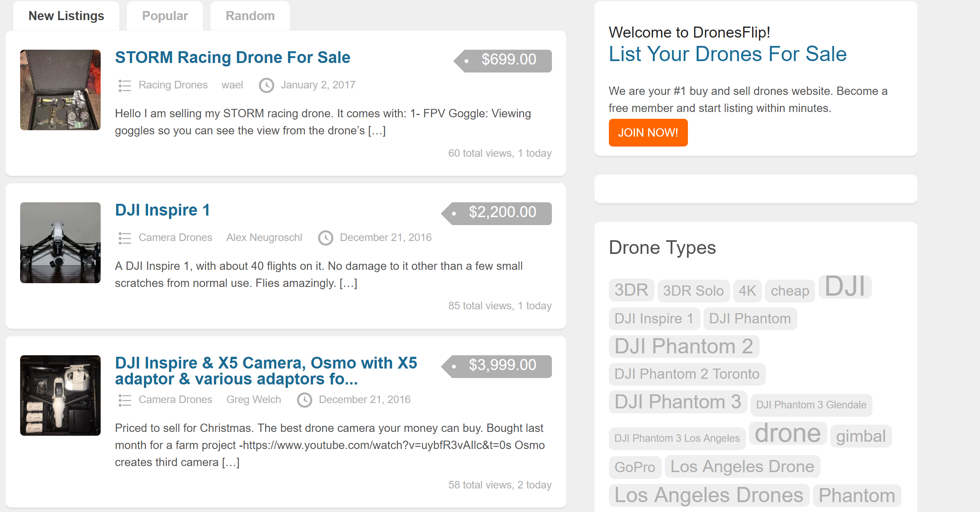The width and height of the screenshot is (980, 512).
Task: Click the cheap tag
Action: tap(790, 291)
